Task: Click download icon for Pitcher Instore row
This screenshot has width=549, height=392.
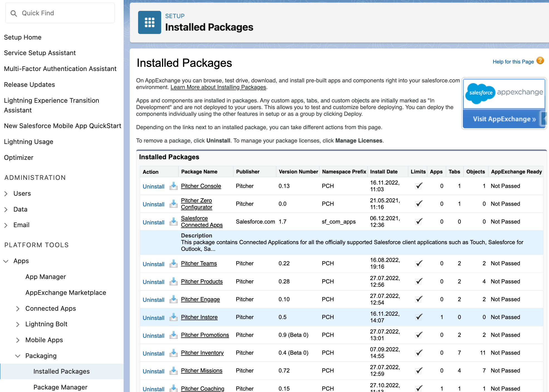Action: point(173,317)
